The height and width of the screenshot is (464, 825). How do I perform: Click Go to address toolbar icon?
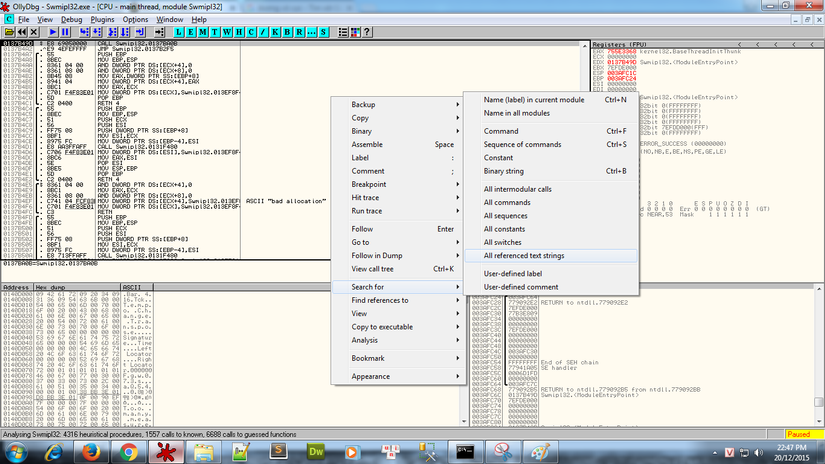(x=159, y=32)
